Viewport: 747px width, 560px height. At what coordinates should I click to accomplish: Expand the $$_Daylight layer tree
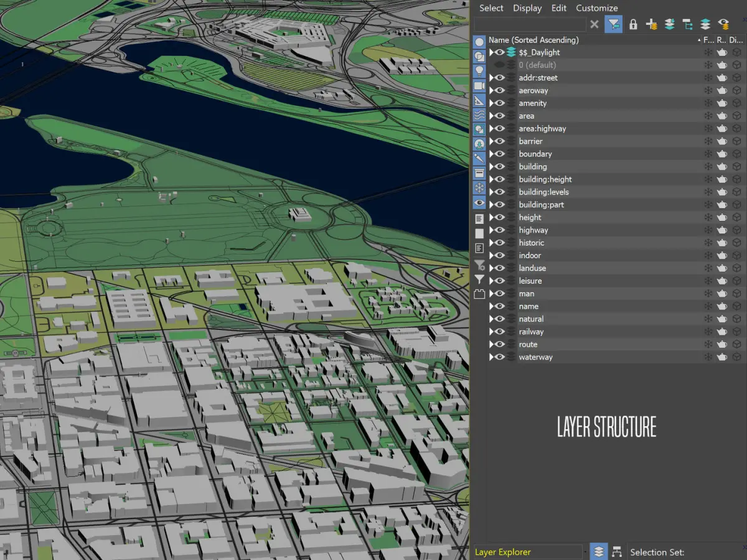coord(491,52)
